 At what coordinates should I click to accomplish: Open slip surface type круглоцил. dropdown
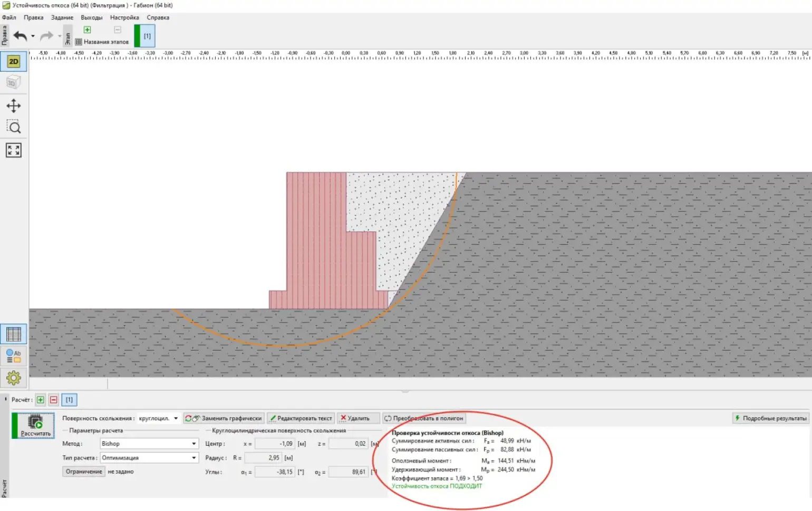[x=158, y=418]
